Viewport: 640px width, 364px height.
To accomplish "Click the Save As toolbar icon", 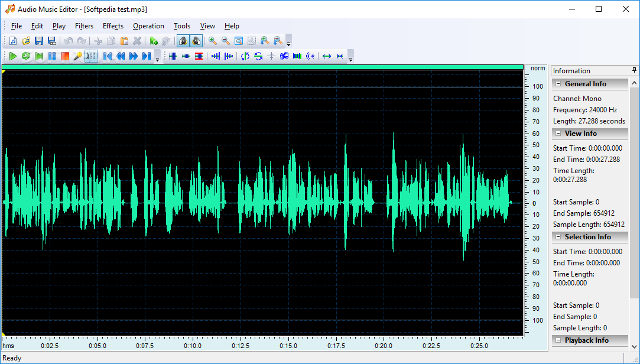I will [52, 41].
